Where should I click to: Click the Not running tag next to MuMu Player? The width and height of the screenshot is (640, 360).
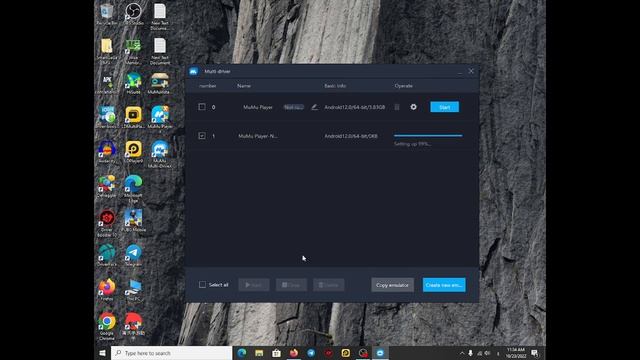click(x=293, y=107)
